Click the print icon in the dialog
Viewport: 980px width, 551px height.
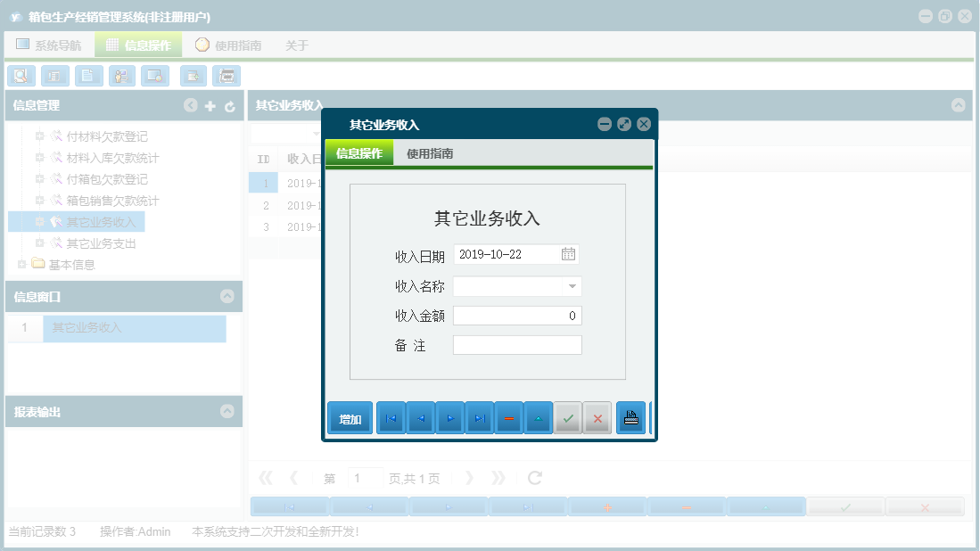click(x=630, y=417)
